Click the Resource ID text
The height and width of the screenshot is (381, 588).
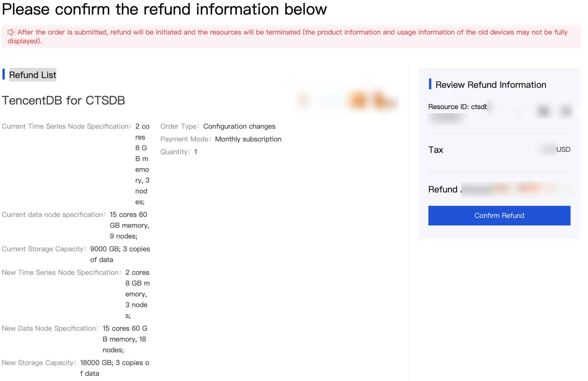[x=457, y=107]
